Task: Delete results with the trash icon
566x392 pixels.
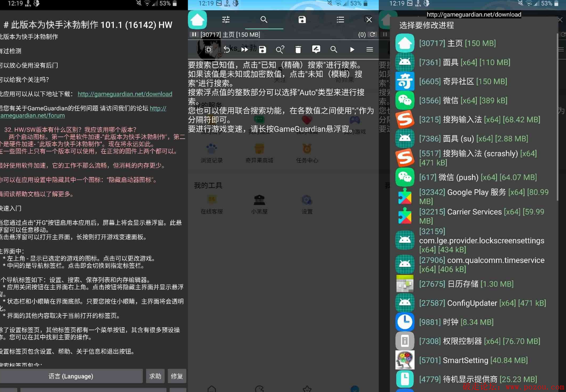Action: (298, 50)
